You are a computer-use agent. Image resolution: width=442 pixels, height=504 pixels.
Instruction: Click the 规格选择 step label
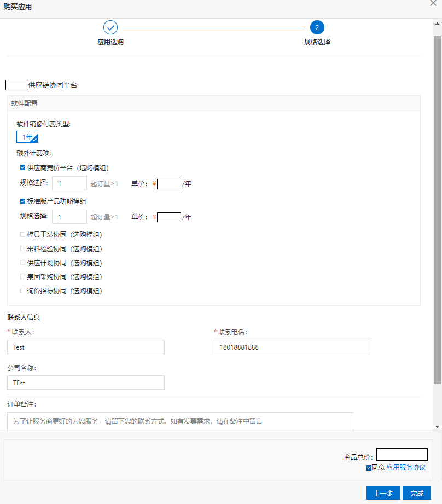point(317,42)
